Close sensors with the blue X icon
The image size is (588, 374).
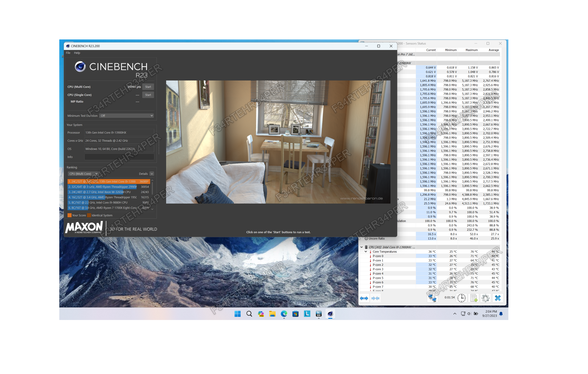pyautogui.click(x=498, y=298)
